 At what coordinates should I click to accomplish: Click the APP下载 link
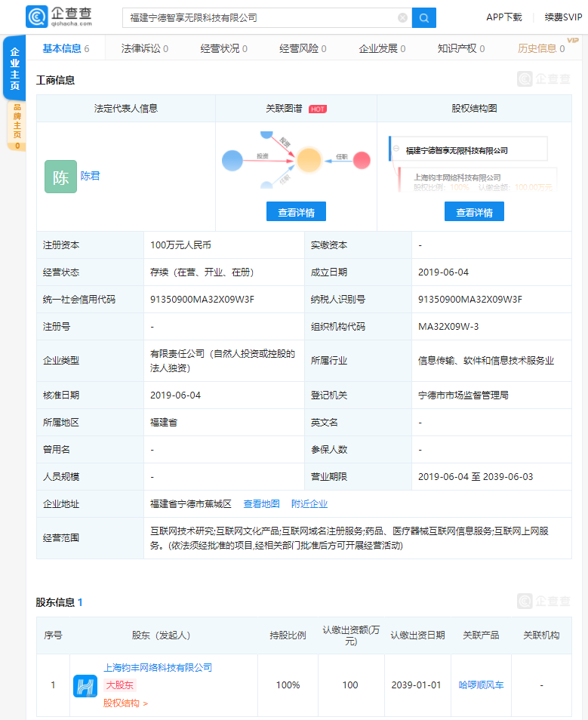pos(504,17)
